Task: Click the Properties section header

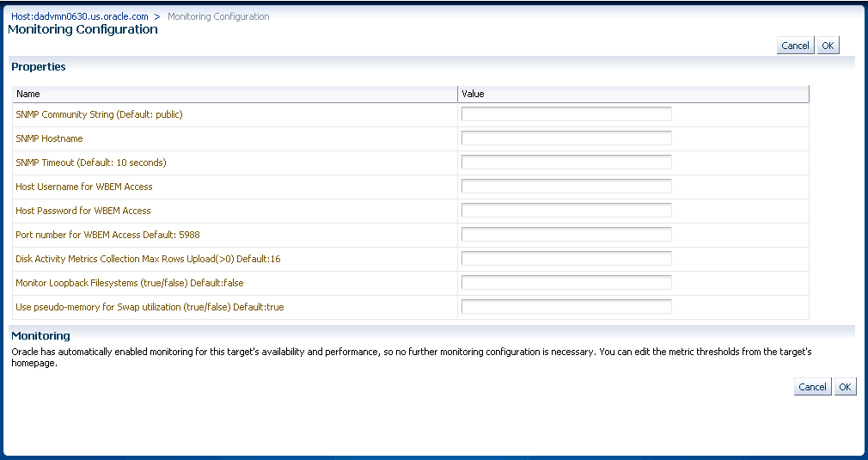Action: click(x=39, y=66)
